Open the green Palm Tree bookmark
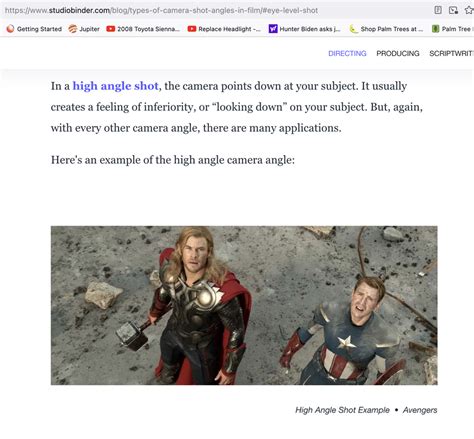 [x=452, y=29]
